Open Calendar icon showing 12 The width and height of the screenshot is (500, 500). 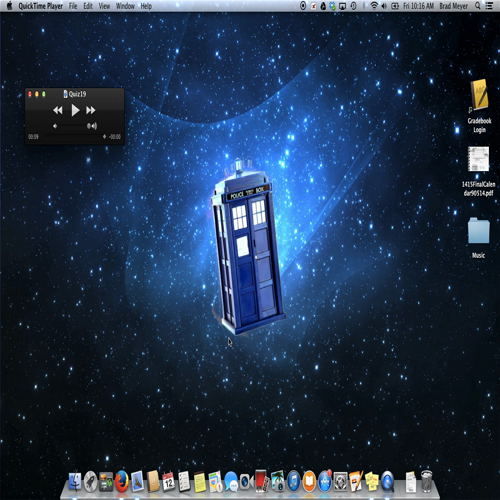[x=169, y=481]
